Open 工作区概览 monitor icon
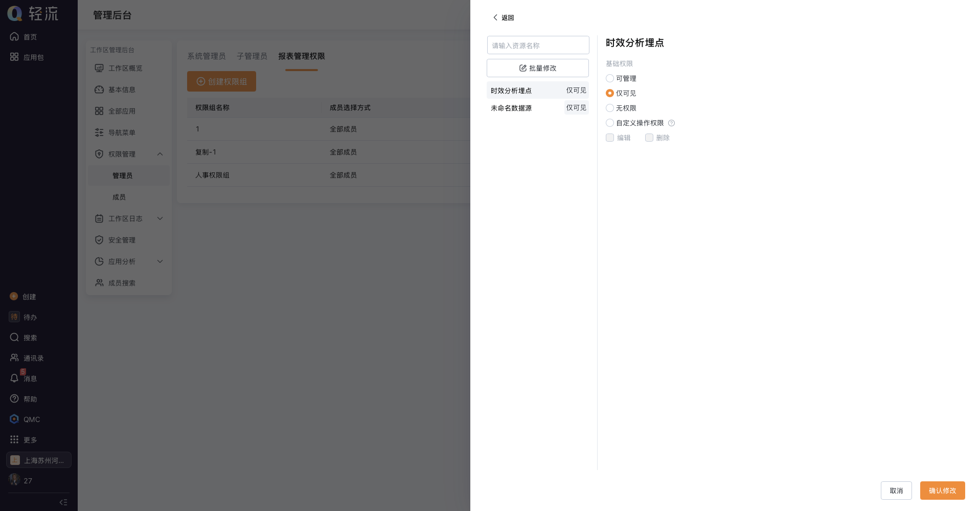Image resolution: width=980 pixels, height=511 pixels. (x=99, y=68)
